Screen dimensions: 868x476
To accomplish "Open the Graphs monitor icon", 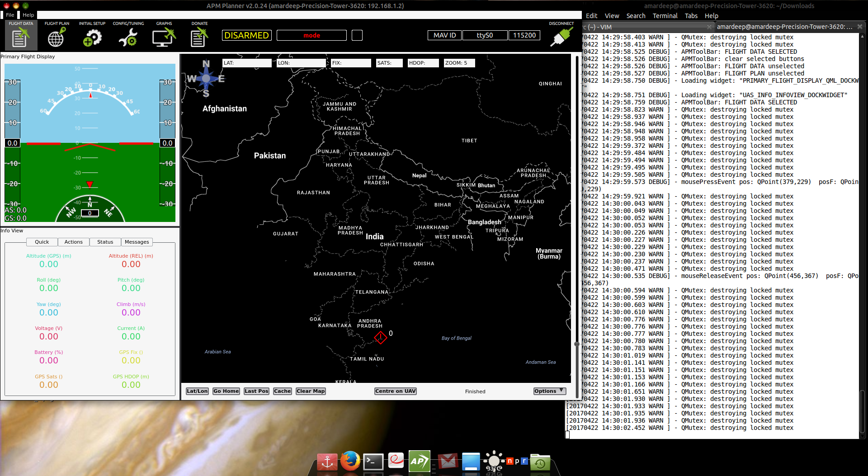I will pos(164,37).
